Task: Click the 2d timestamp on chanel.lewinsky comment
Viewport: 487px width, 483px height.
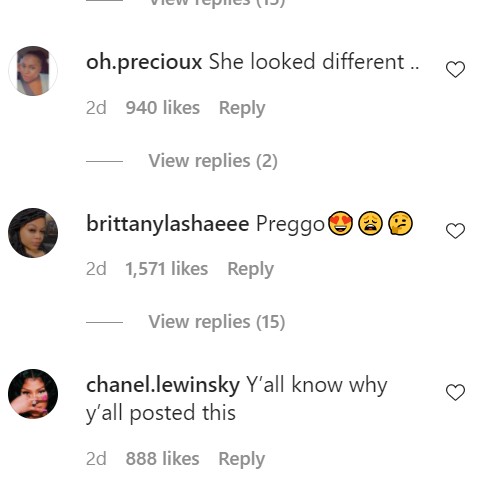Action: 96,459
